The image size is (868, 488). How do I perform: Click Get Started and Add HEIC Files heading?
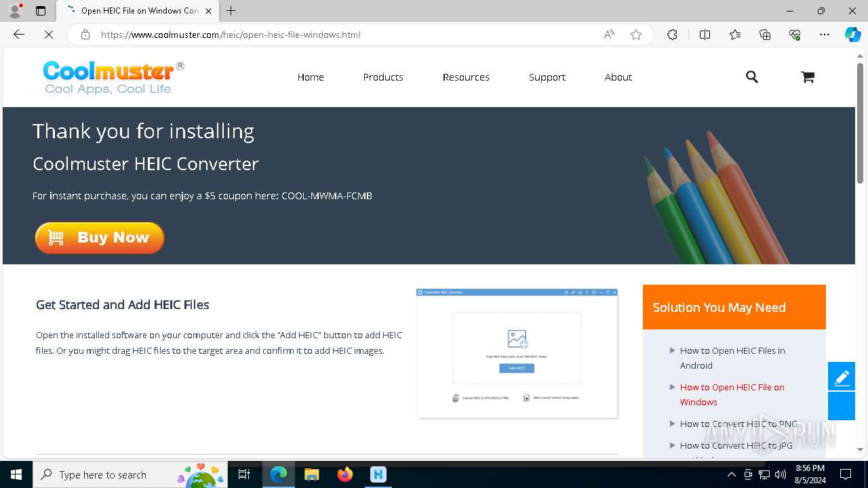pyautogui.click(x=123, y=305)
